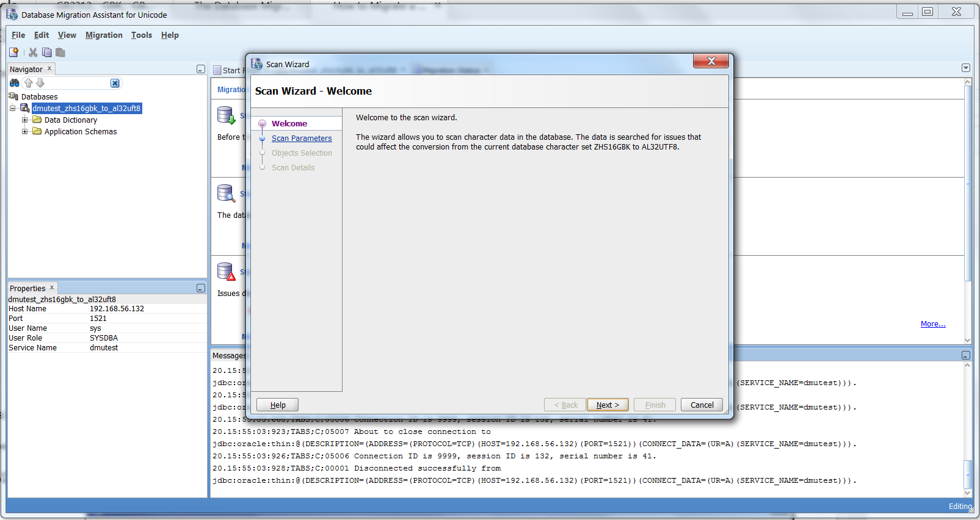This screenshot has width=980, height=520.
Task: Click the Application Schemas folder icon
Action: 37,131
